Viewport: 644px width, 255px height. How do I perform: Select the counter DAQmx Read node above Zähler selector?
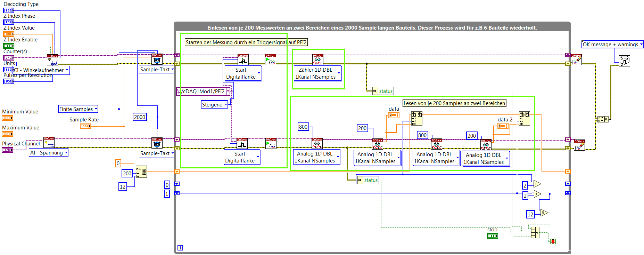click(x=318, y=59)
